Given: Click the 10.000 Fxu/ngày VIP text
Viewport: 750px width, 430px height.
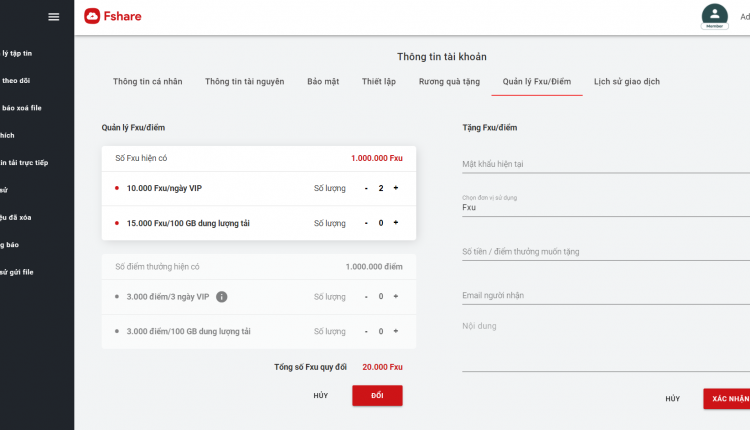Looking at the screenshot, I should click(164, 188).
